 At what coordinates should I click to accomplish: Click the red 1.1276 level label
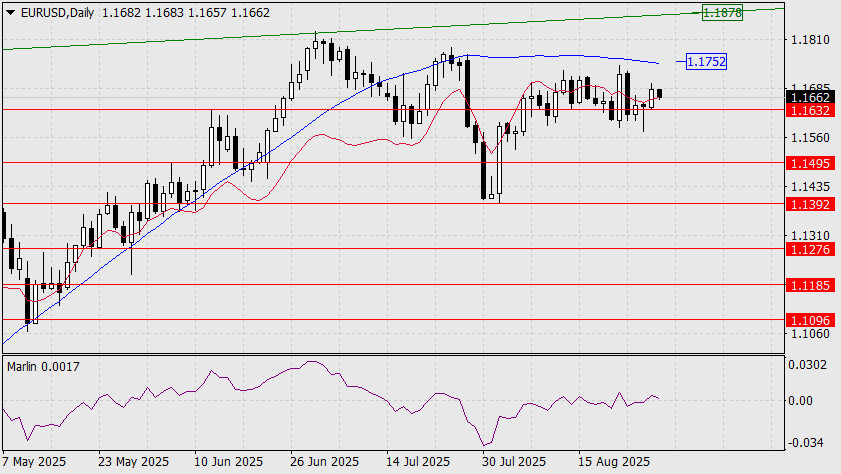coord(810,249)
